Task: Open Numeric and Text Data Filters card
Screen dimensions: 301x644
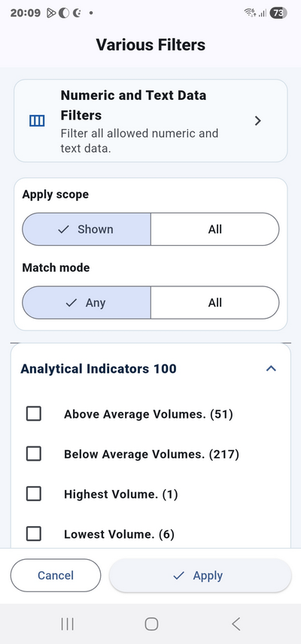Action: tap(150, 121)
